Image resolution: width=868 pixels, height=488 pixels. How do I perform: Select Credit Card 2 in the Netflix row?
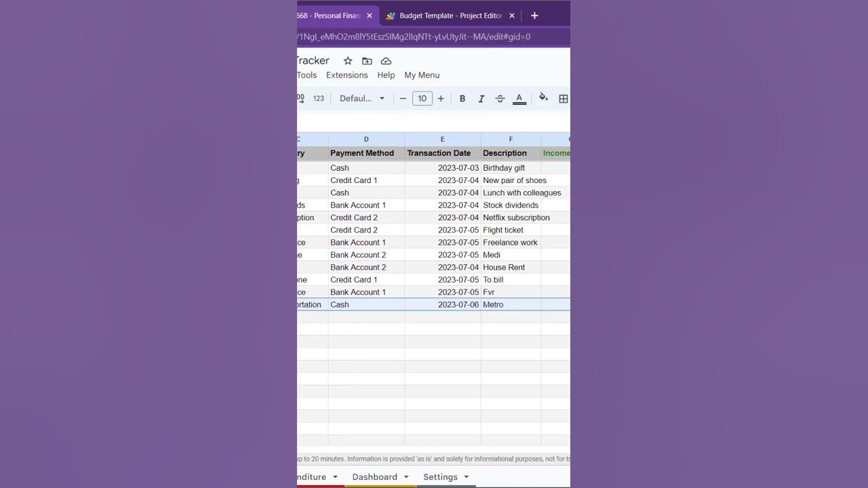366,218
